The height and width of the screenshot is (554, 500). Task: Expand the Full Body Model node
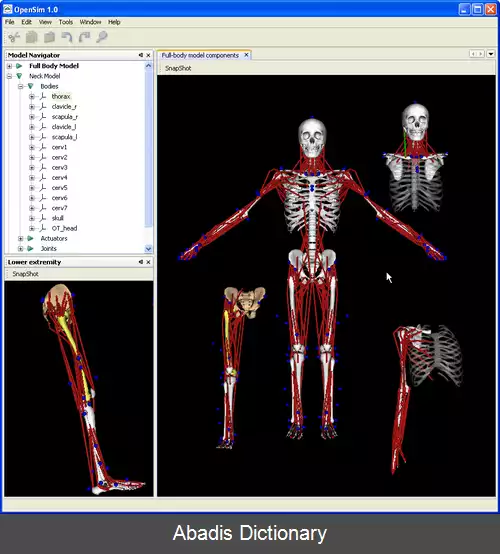[10, 66]
